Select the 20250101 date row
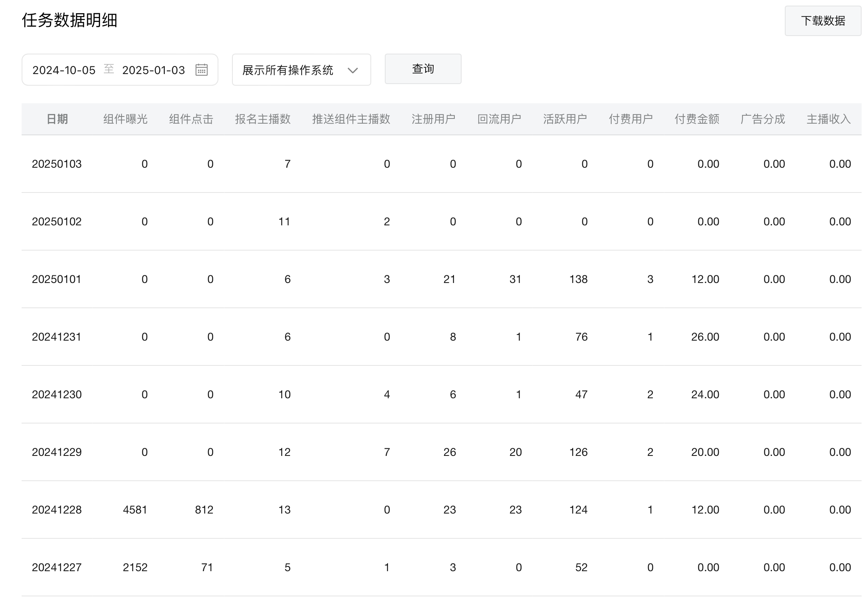 pyautogui.click(x=56, y=279)
